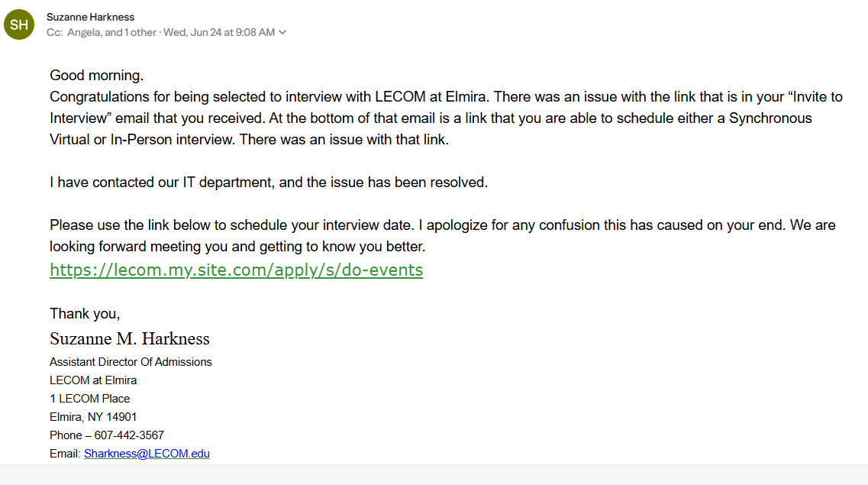
Task: Open the lecom.my.site.com do-events link
Action: coord(237,270)
